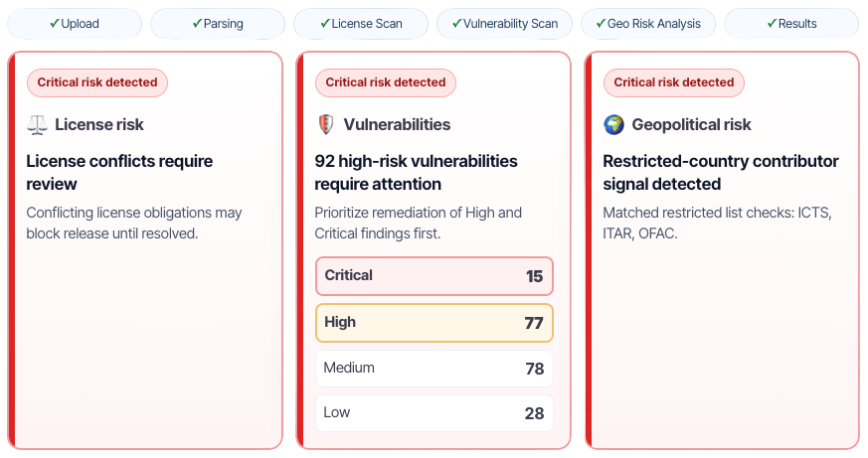
Task: Click the checkmark on the Vulnerability Scan step
Action: [x=457, y=24]
